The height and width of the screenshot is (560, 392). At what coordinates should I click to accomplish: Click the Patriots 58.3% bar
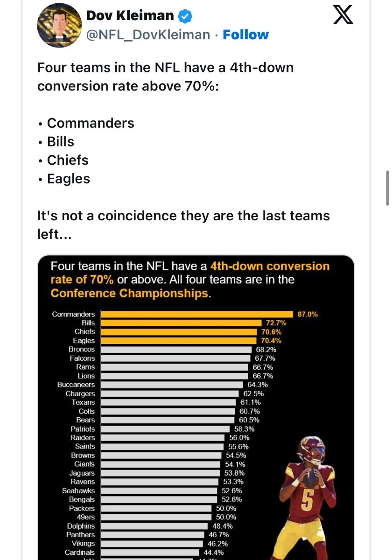tap(166, 429)
